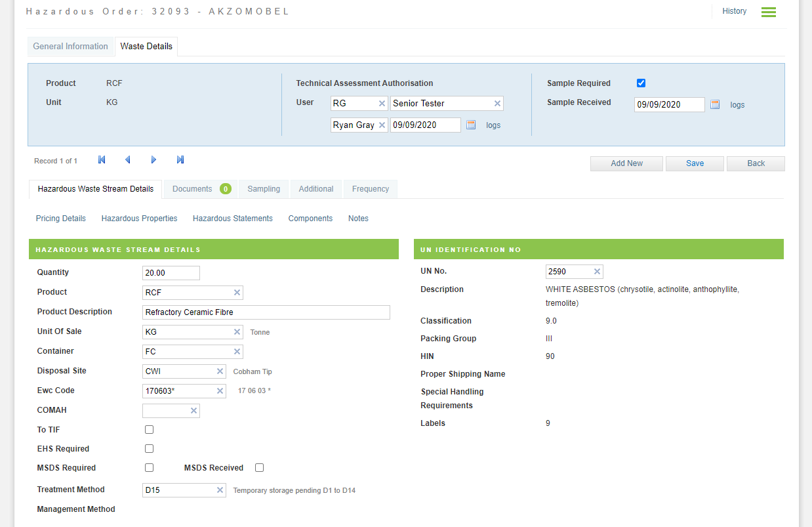Viewport: 812px width, 527px height.
Task: Open the hamburger menu at top right
Action: pos(768,12)
